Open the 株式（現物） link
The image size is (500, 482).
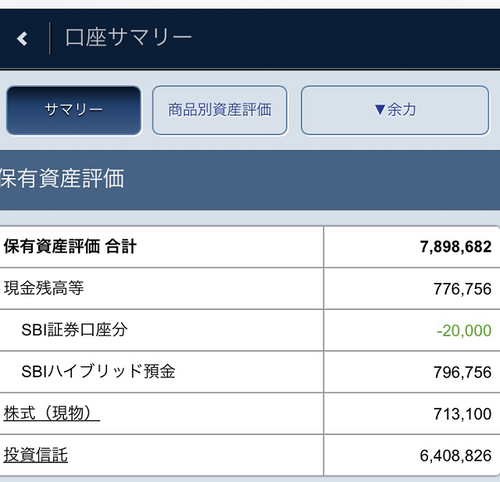tap(52, 414)
